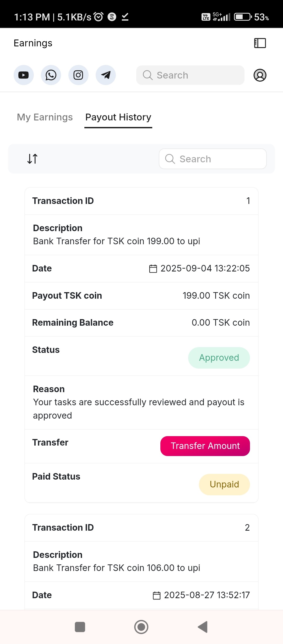This screenshot has width=283, height=644.
Task: Click calendar icon beside 2025-08-27 date
Action: (157, 595)
